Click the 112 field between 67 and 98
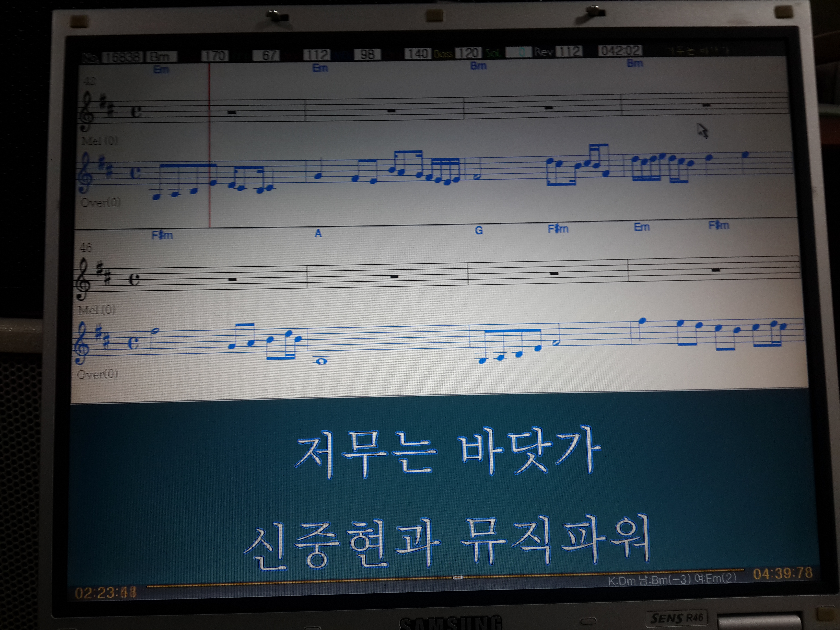This screenshot has width=840, height=630. tap(317, 55)
